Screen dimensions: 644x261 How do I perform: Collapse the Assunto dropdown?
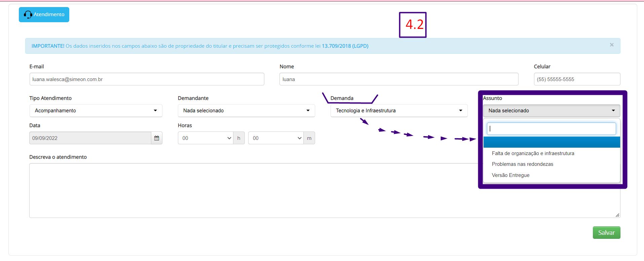tap(551, 111)
